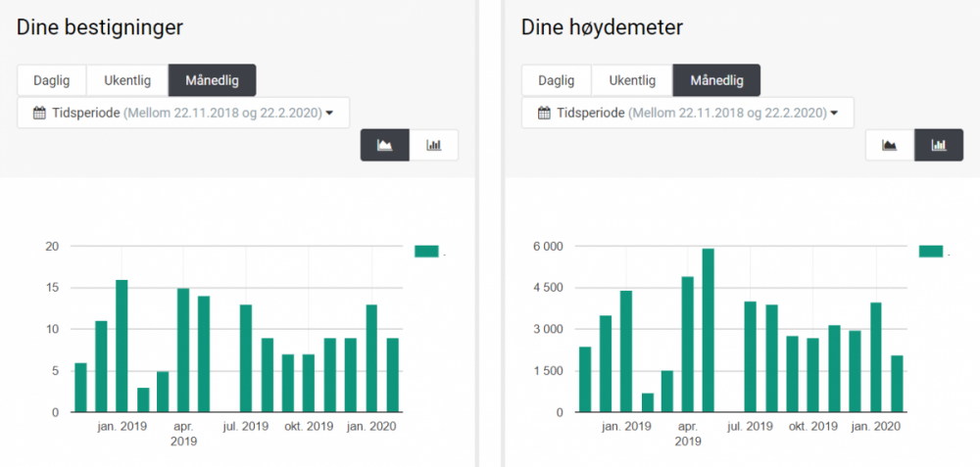
Task: Choose Daglig tab in høydemeter panel
Action: click(x=556, y=80)
